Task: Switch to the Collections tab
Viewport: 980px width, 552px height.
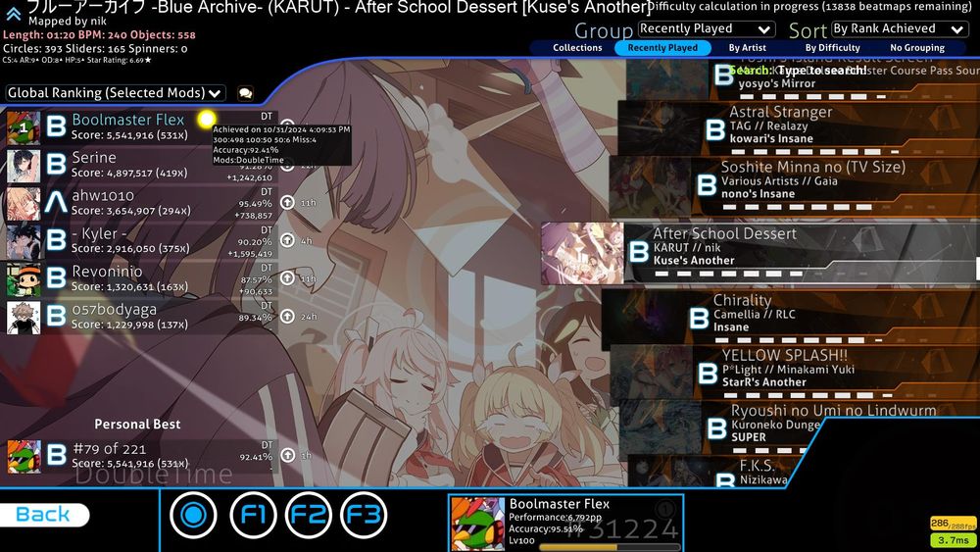Action: click(577, 47)
